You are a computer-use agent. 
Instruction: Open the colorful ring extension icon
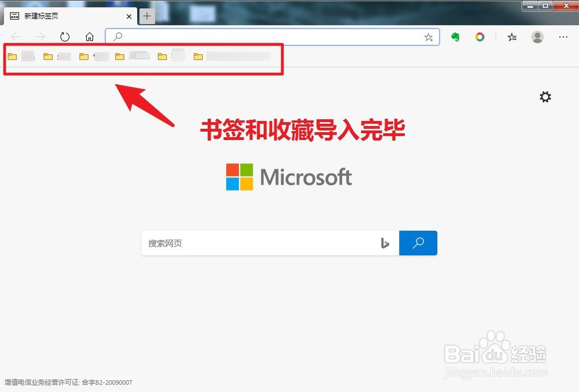[x=479, y=37]
